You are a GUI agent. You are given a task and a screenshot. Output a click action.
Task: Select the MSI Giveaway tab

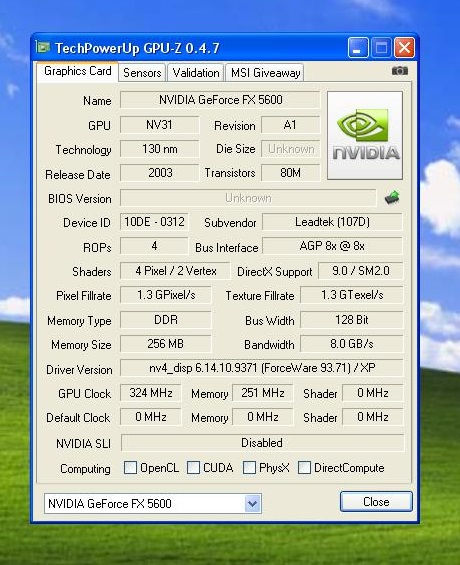click(x=265, y=73)
